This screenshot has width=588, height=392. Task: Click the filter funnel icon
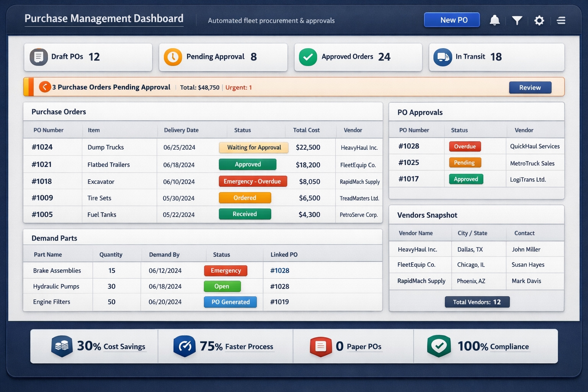517,20
